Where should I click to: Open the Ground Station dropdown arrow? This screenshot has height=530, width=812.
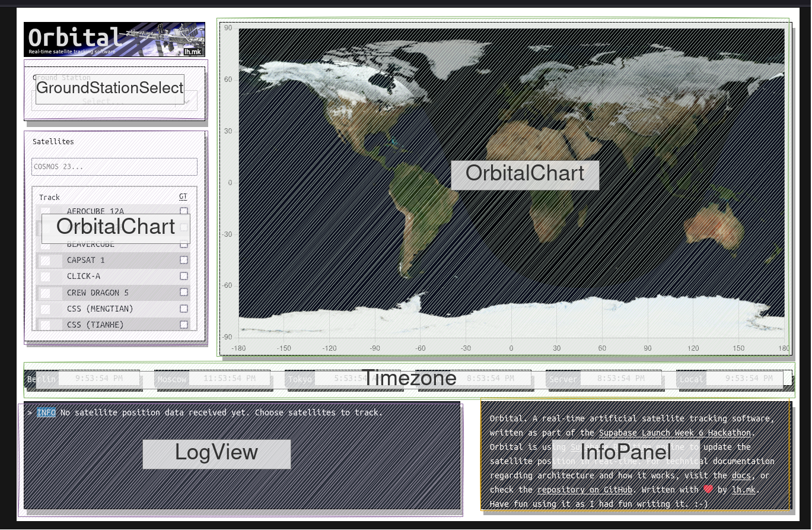[187, 101]
